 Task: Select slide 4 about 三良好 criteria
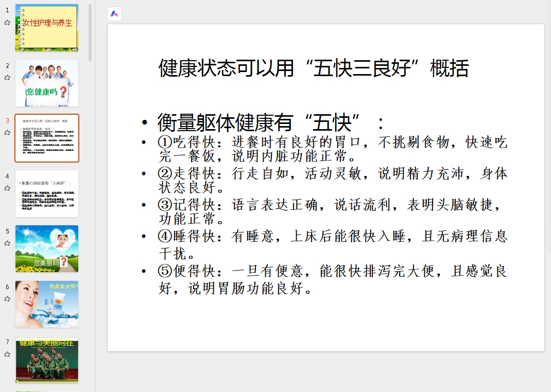click(47, 193)
